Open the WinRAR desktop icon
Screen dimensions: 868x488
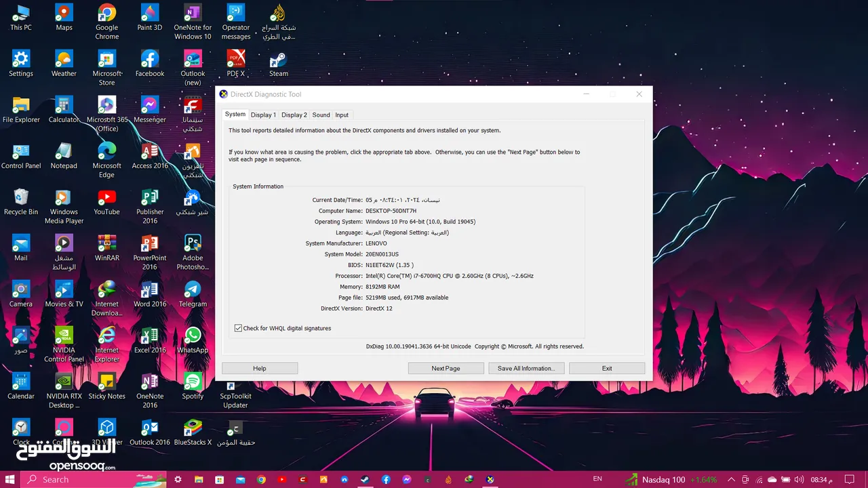[x=106, y=248]
